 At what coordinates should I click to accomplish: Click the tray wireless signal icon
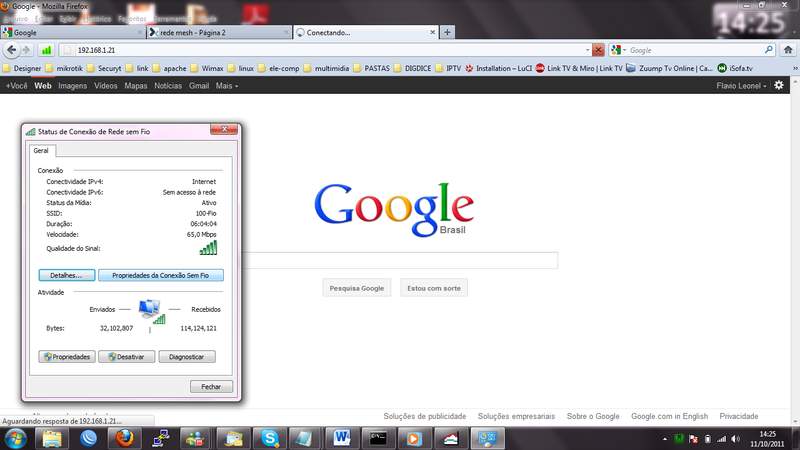(x=721, y=439)
